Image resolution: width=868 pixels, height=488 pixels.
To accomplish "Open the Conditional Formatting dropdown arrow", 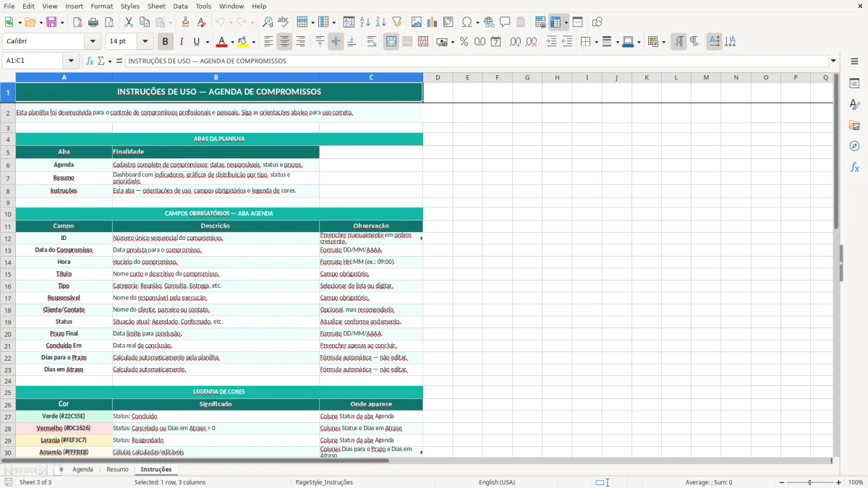I will (663, 42).
